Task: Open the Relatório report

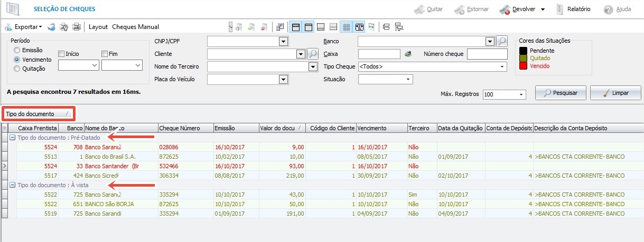Action: [x=573, y=9]
